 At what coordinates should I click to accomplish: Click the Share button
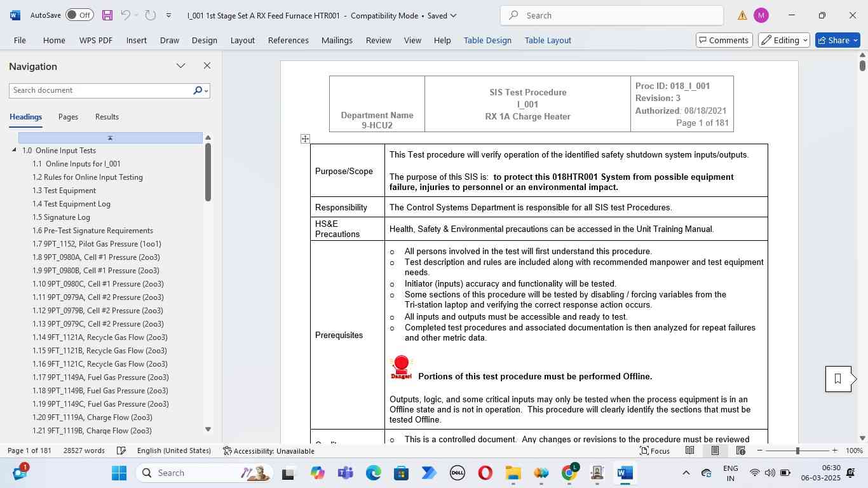click(837, 40)
